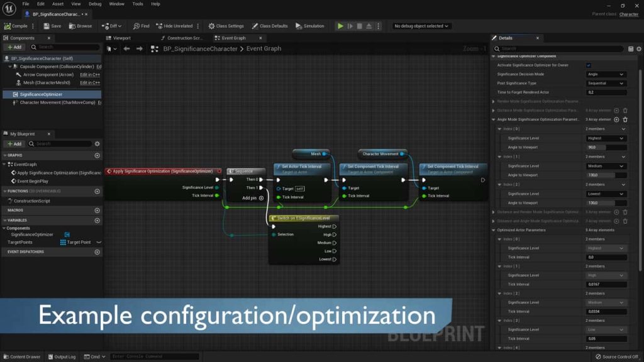Add a new event dispatcher with plus icon
Image resolution: width=644 pixels, height=362 pixels.
[x=97, y=251]
